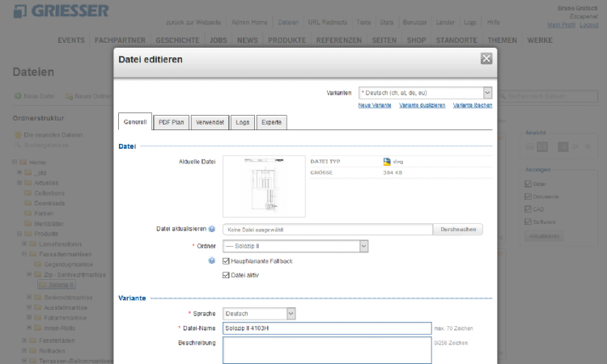
Task: Click the Aktuelle Datei preview thumbnail
Action: [264, 186]
